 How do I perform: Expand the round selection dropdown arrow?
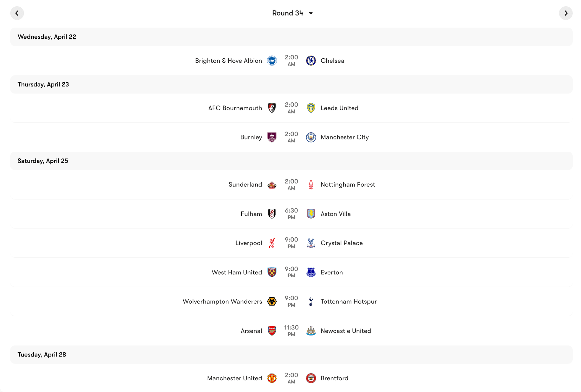[x=311, y=13]
